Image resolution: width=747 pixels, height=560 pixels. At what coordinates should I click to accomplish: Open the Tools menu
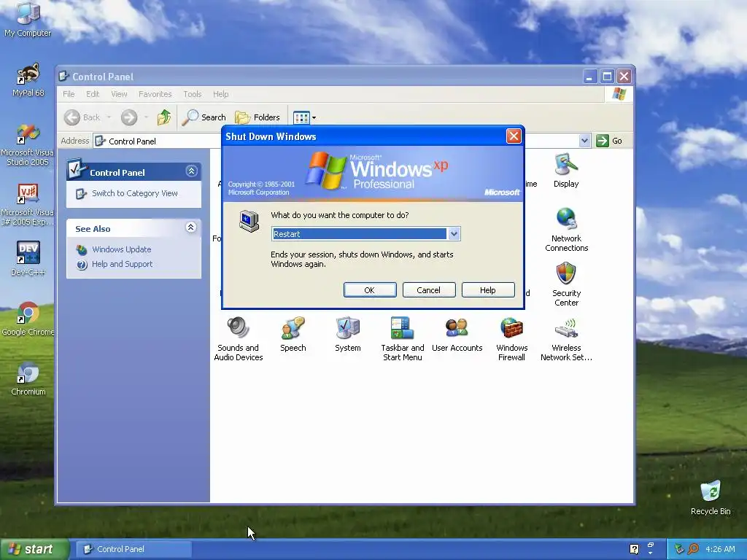(193, 94)
